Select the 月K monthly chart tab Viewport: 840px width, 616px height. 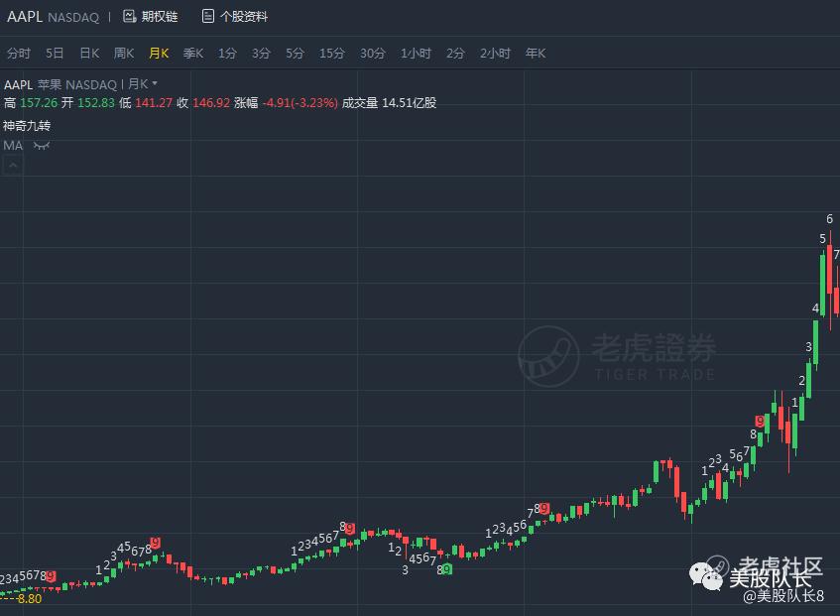[159, 53]
